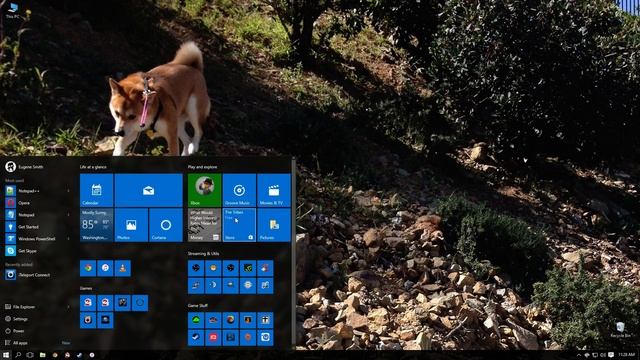Open Notepad++ from Most used
Screen dimensions: 640x360
(37, 191)
